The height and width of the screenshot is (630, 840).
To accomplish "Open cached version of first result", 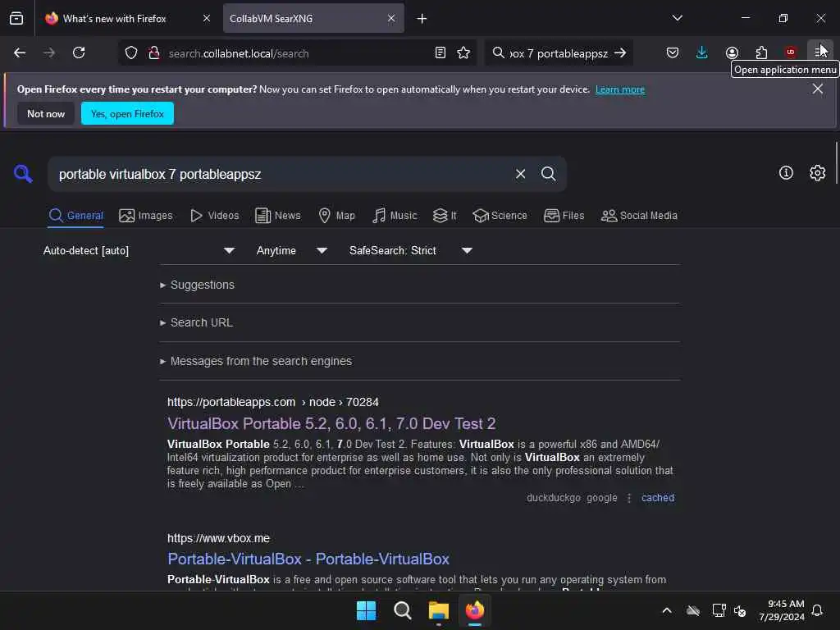I will click(657, 498).
